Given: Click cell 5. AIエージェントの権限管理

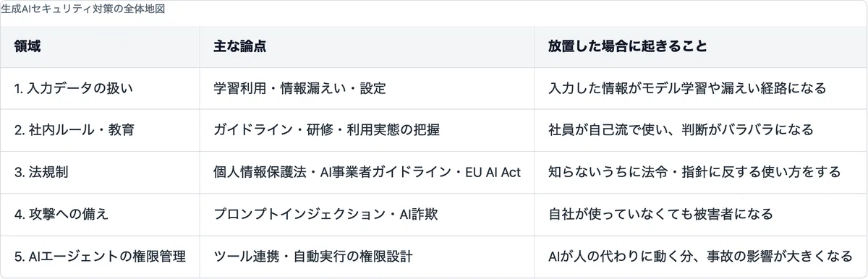Looking at the screenshot, I should tap(101, 256).
